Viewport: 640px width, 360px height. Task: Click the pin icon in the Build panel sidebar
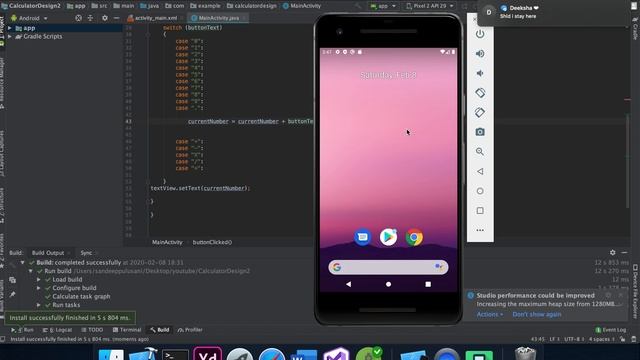pyautogui.click(x=13, y=295)
